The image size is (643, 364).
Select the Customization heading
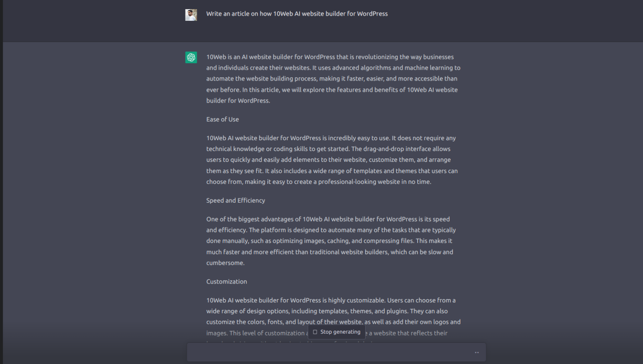226,281
